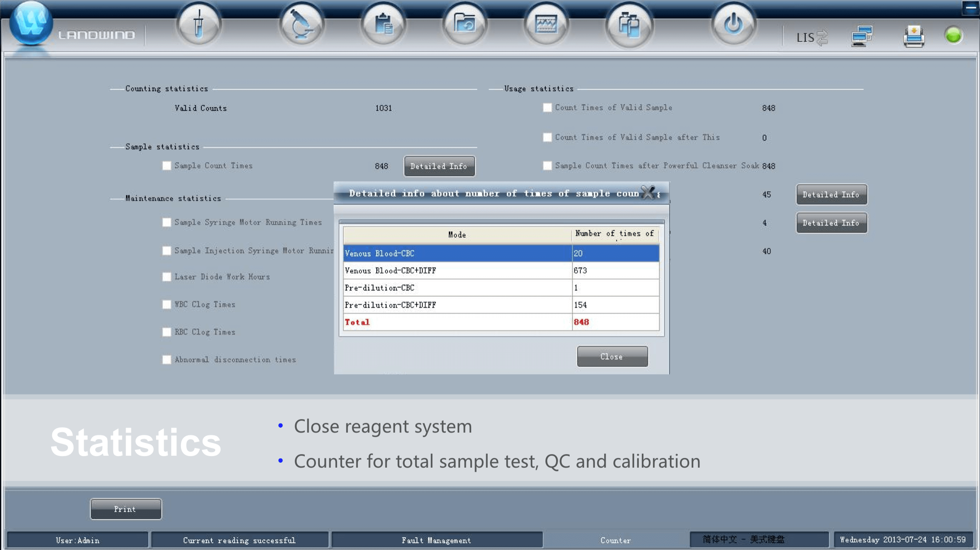This screenshot has width=980, height=550.
Task: Click the Fault Management status bar item
Action: (436, 540)
